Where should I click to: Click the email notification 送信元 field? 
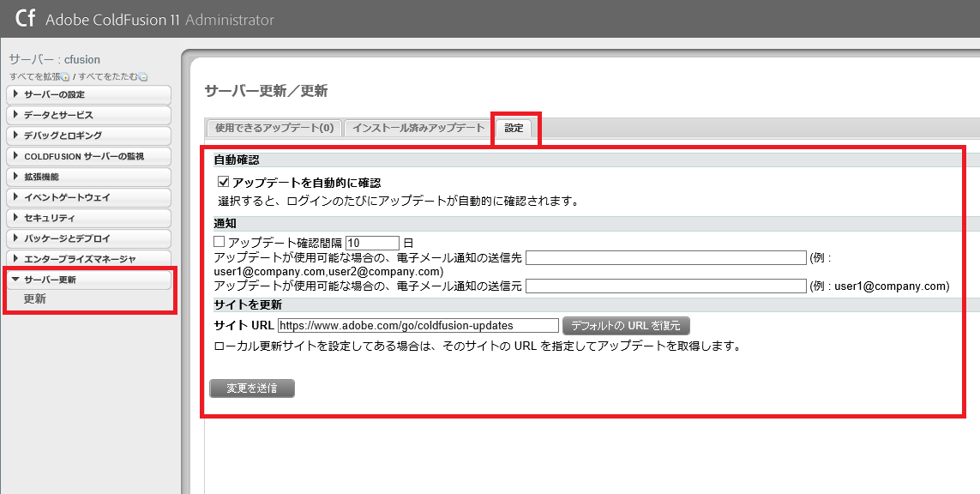pyautogui.click(x=666, y=286)
